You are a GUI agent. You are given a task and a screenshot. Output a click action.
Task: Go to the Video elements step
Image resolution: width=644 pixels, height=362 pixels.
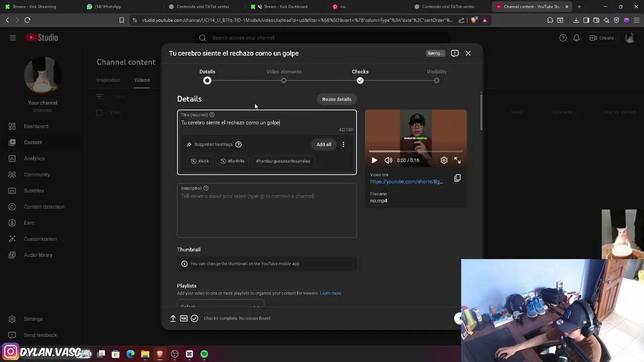284,76
